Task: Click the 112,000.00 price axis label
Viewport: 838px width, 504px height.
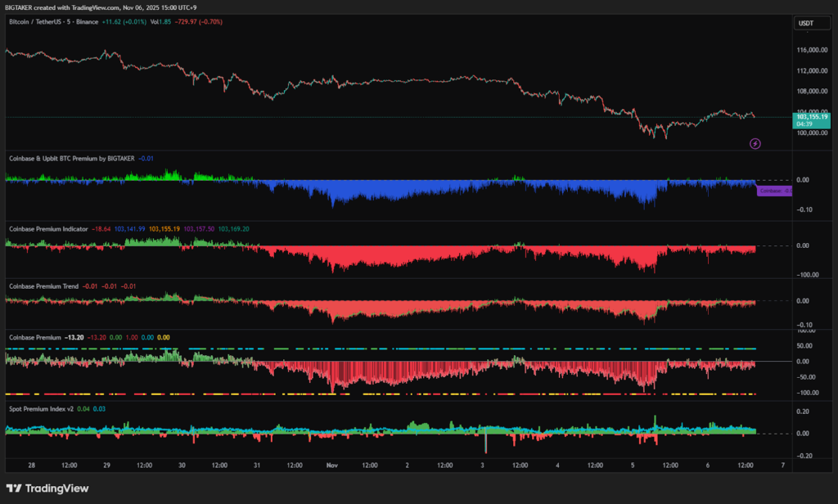Action: [812, 70]
